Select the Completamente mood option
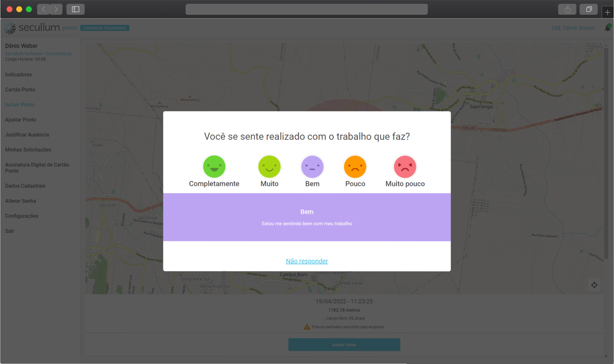 pos(214,166)
